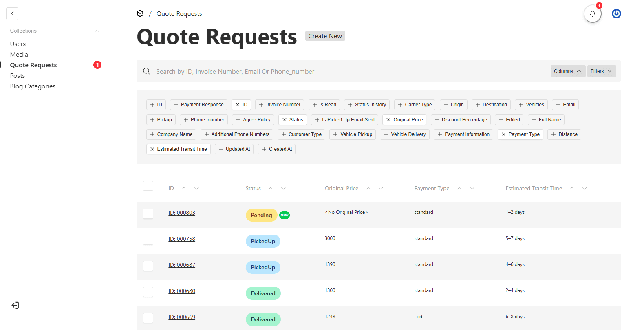Screen dimensions: 644x330
Task: Open Users collection
Action: [18, 44]
